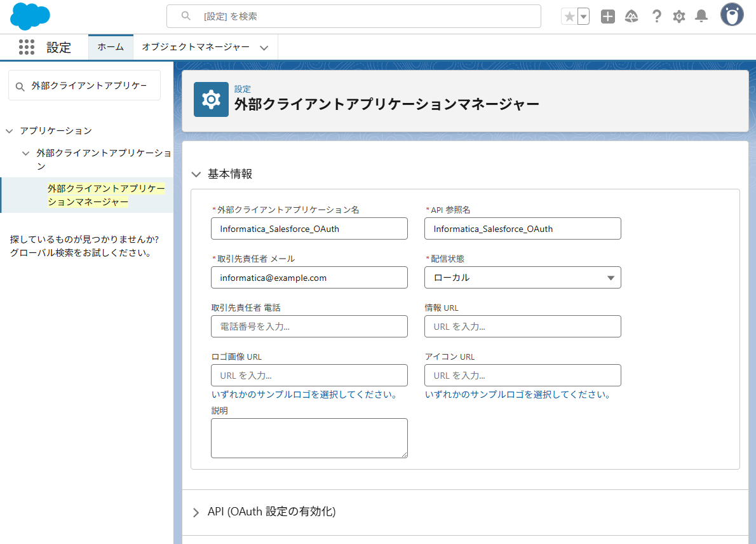
Task: Collapse the 基本情報 section
Action: [x=196, y=175]
